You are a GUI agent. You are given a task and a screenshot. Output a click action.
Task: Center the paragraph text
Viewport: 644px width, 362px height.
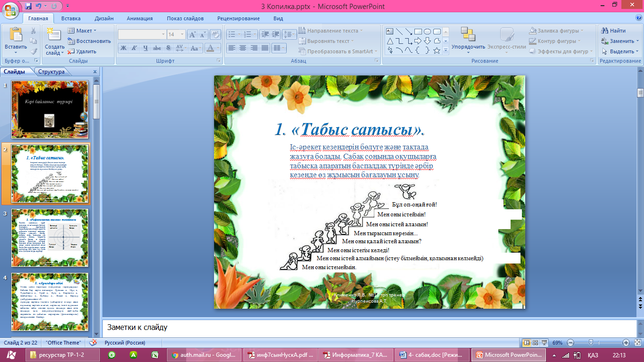point(242,48)
